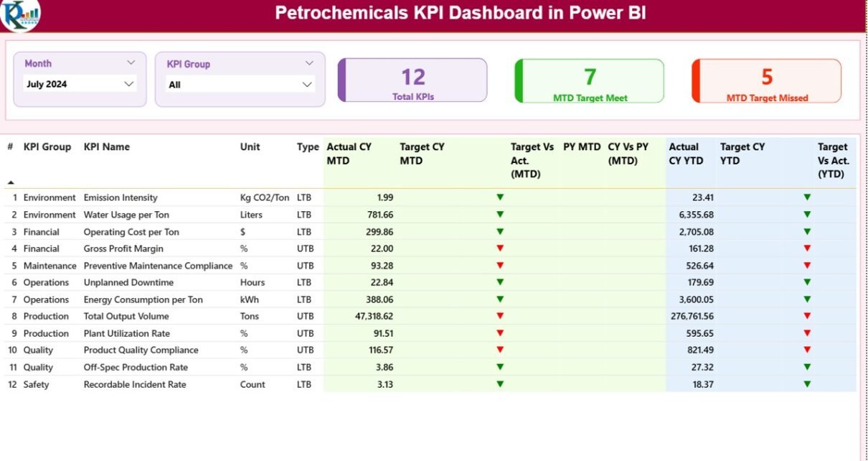
Task: Expand the Month slicer header chevron
Action: click(131, 63)
